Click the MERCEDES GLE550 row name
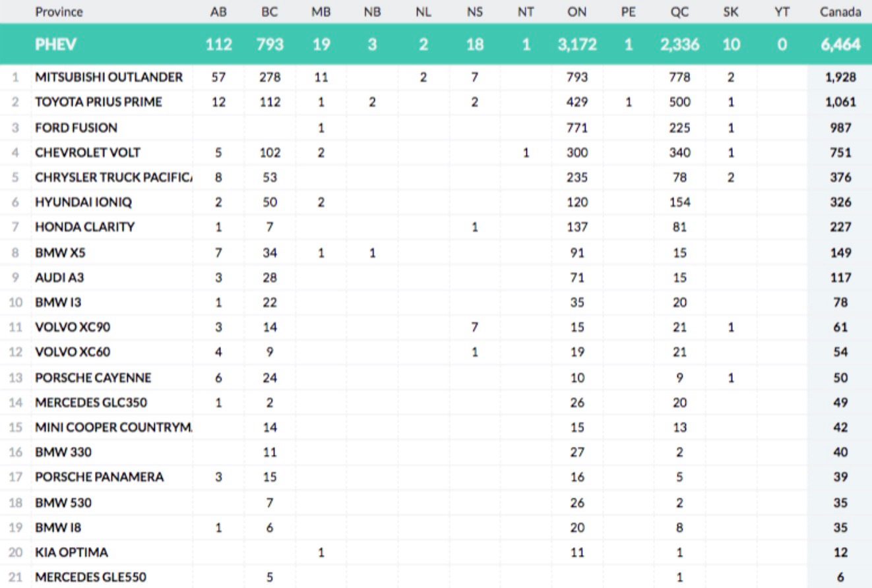Image resolution: width=872 pixels, height=588 pixels. point(91,577)
